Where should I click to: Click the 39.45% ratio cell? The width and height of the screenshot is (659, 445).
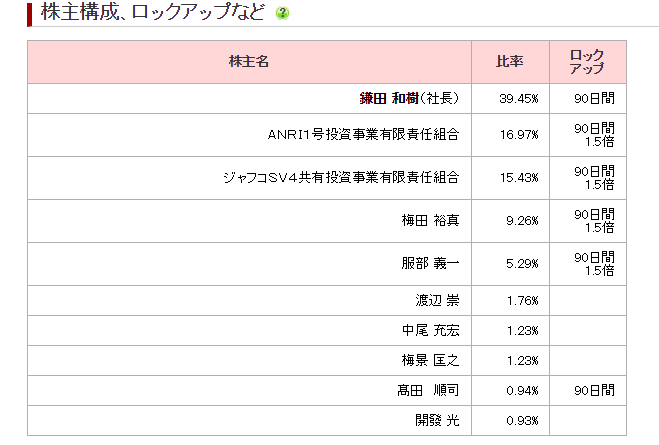[510, 99]
